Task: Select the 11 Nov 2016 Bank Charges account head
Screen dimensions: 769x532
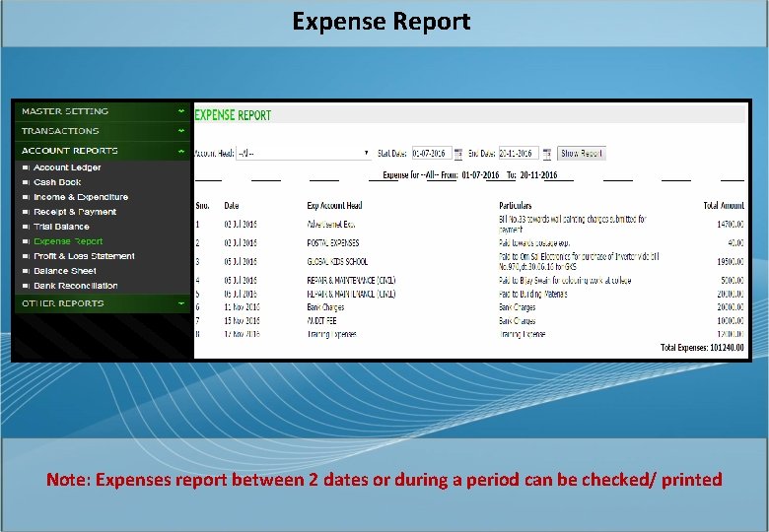Action: 325,307
